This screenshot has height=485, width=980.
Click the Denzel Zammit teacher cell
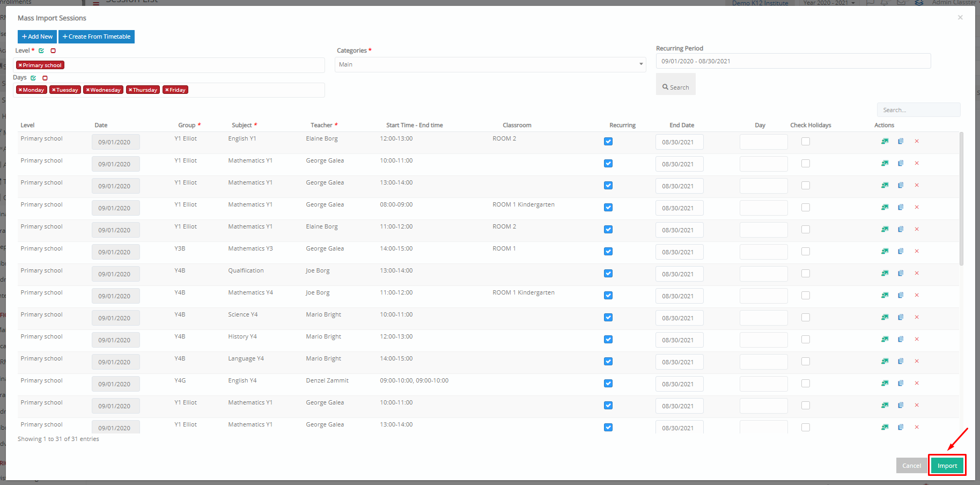click(327, 380)
